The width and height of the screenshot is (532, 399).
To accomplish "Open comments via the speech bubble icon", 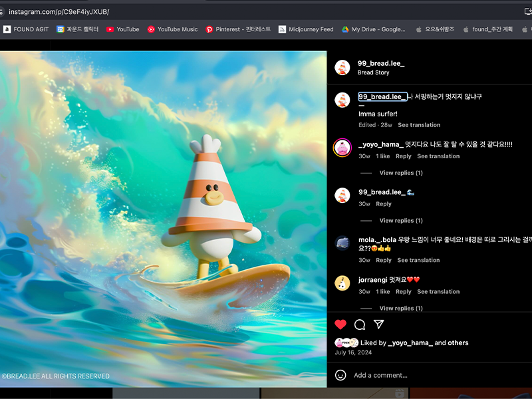I will click(360, 325).
